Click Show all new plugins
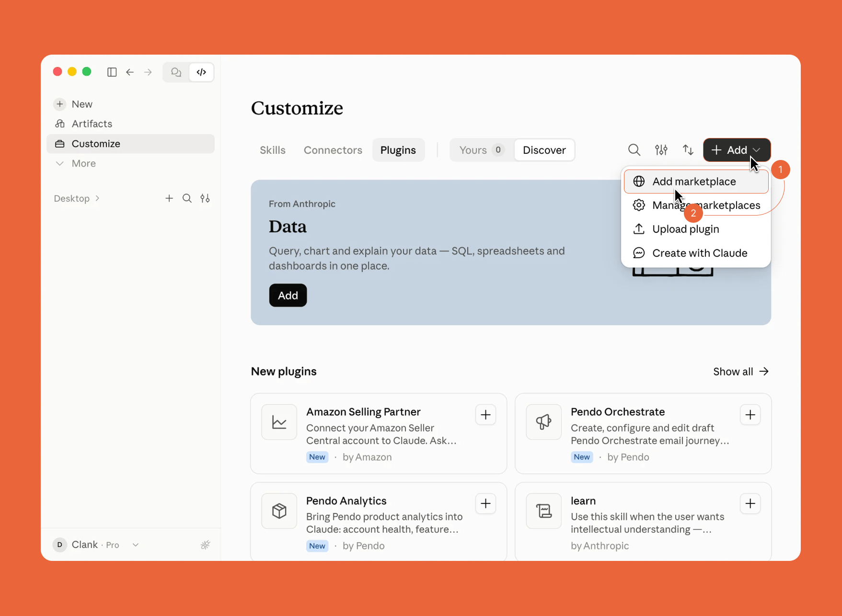 point(741,372)
